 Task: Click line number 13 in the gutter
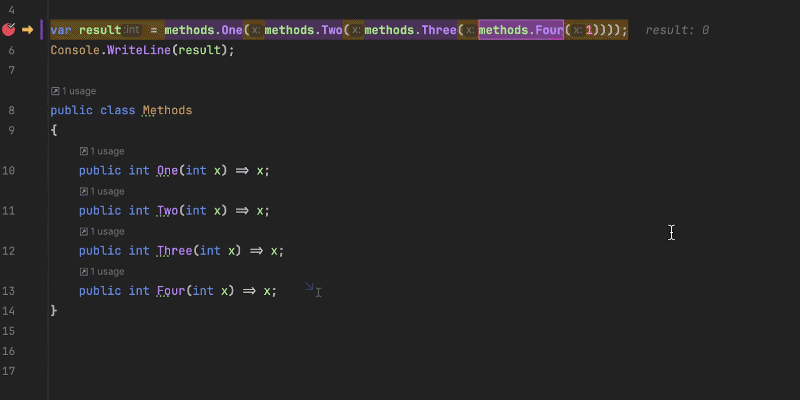click(8, 291)
